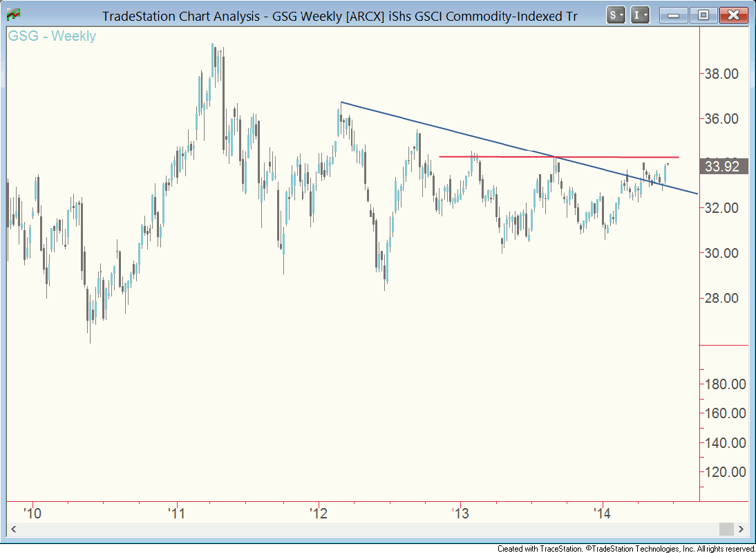Click the right scroll arrow of the time axis
756x553 pixels.
click(x=741, y=529)
